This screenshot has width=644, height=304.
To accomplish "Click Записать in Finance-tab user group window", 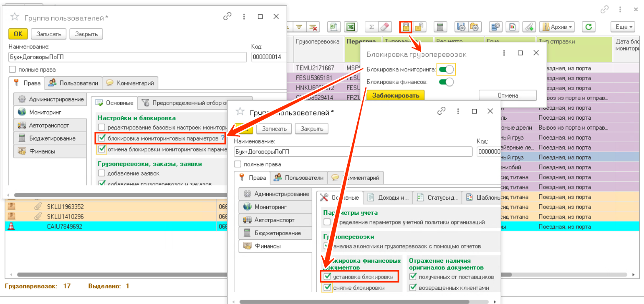I will (274, 129).
